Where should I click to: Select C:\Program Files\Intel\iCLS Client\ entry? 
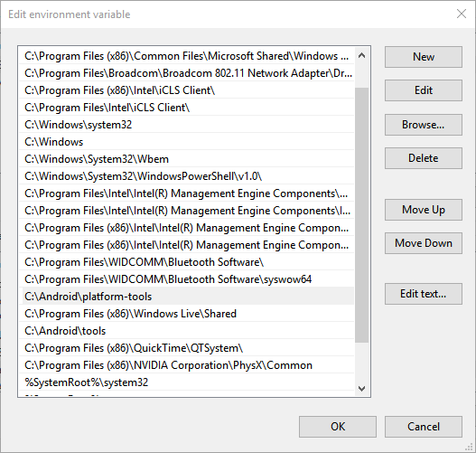click(x=187, y=108)
